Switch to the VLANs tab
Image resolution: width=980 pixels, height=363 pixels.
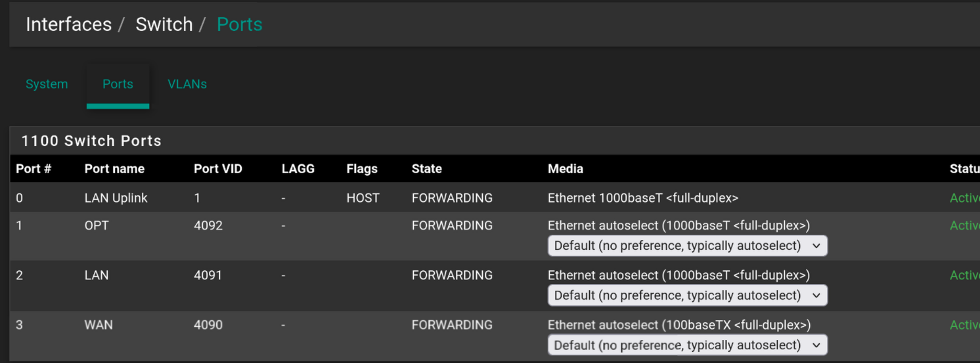[187, 84]
